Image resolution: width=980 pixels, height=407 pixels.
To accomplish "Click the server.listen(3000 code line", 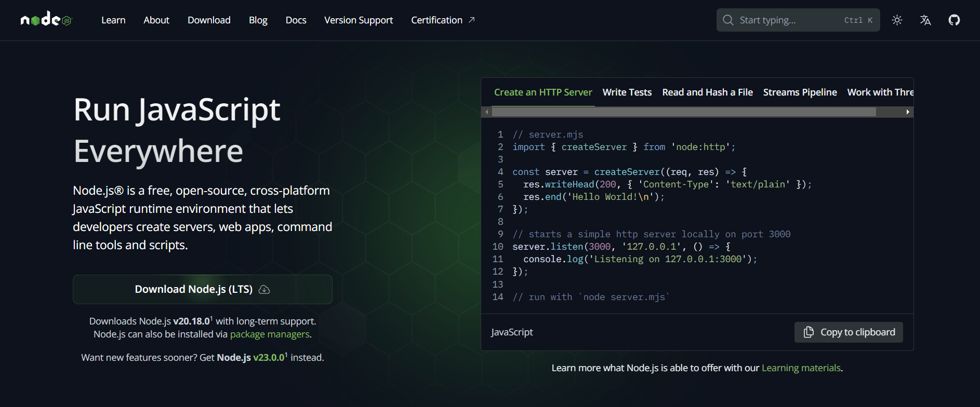I will click(621, 247).
